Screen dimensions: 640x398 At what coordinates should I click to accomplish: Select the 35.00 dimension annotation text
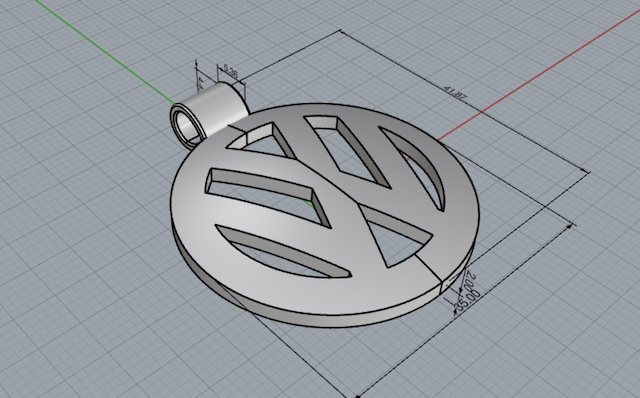coord(468,300)
